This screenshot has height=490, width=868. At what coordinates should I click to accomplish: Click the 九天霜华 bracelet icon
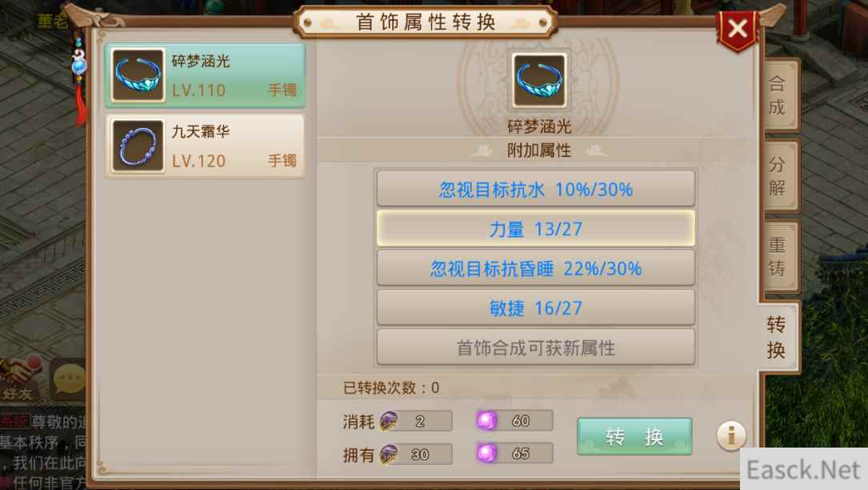[138, 146]
